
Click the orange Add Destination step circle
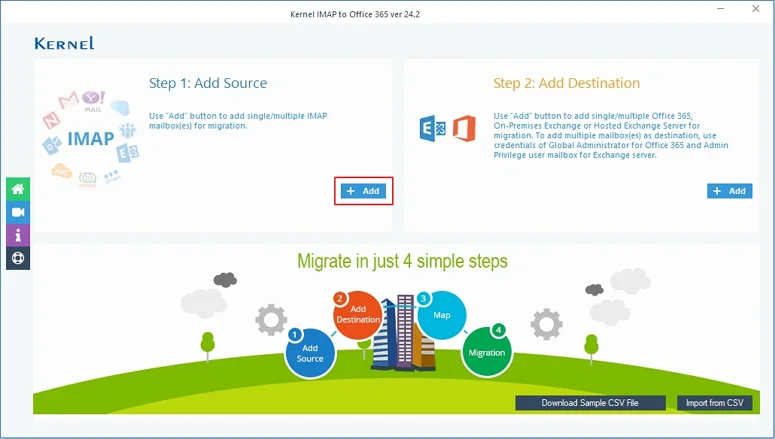tap(357, 315)
